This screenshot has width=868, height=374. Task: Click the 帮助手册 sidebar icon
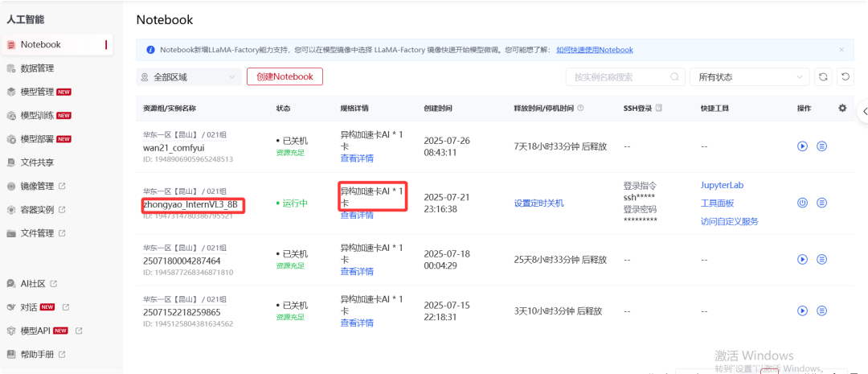tap(11, 354)
